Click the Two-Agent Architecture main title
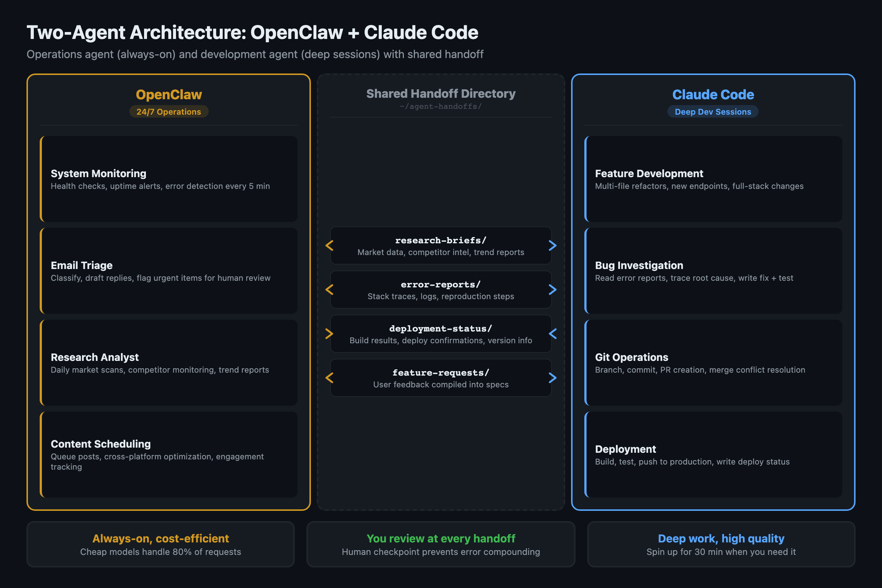This screenshot has width=882, height=588. click(x=252, y=33)
